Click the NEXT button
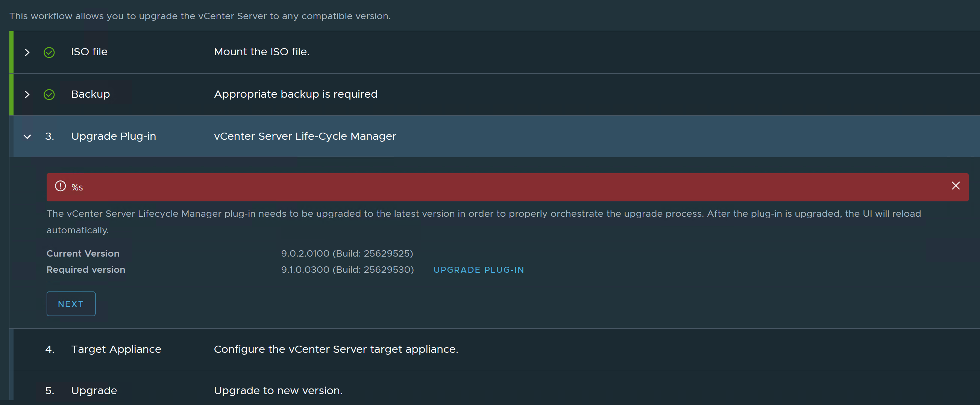The height and width of the screenshot is (405, 980). [71, 304]
